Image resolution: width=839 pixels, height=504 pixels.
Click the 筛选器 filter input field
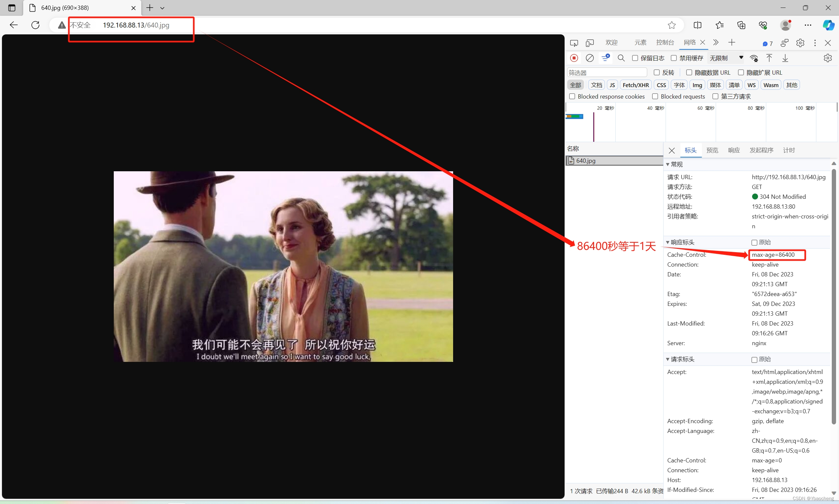(x=607, y=73)
